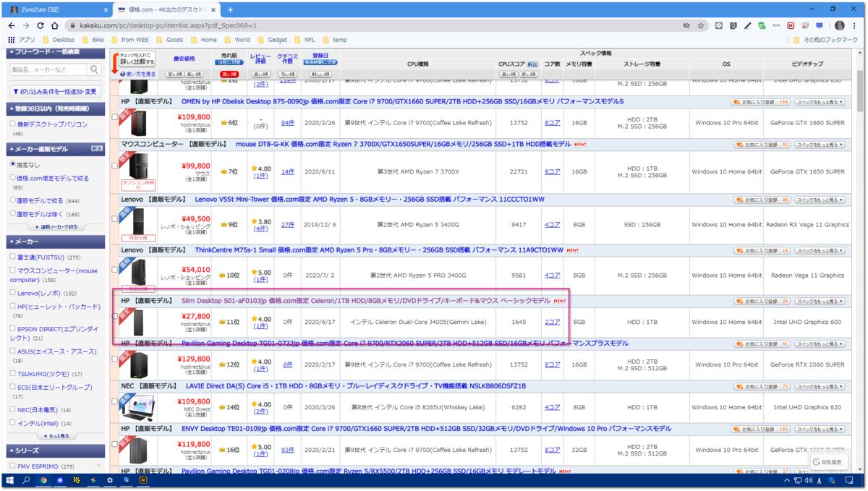Select the 指定なし radio option
The width and height of the screenshot is (868, 491).
pyautogui.click(x=13, y=164)
